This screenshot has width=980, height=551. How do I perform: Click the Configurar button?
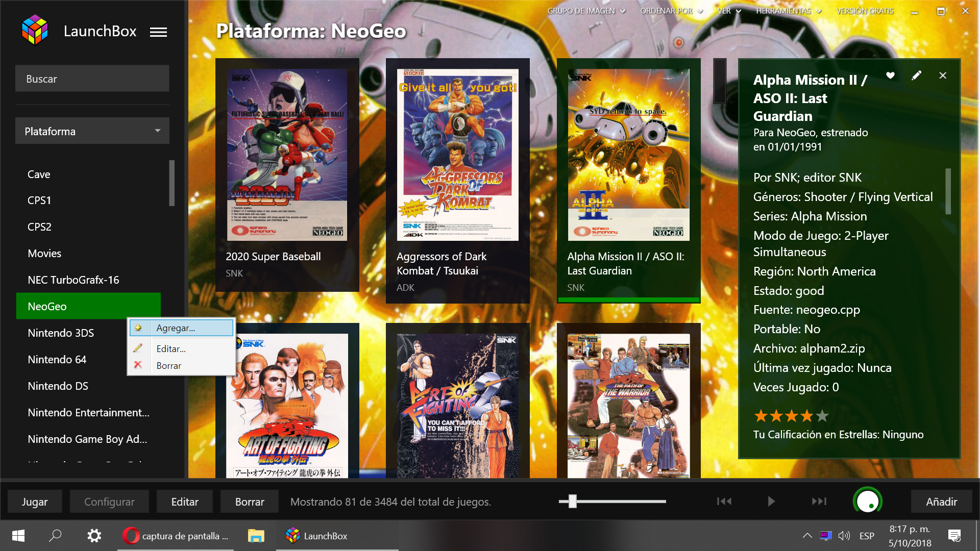click(109, 502)
